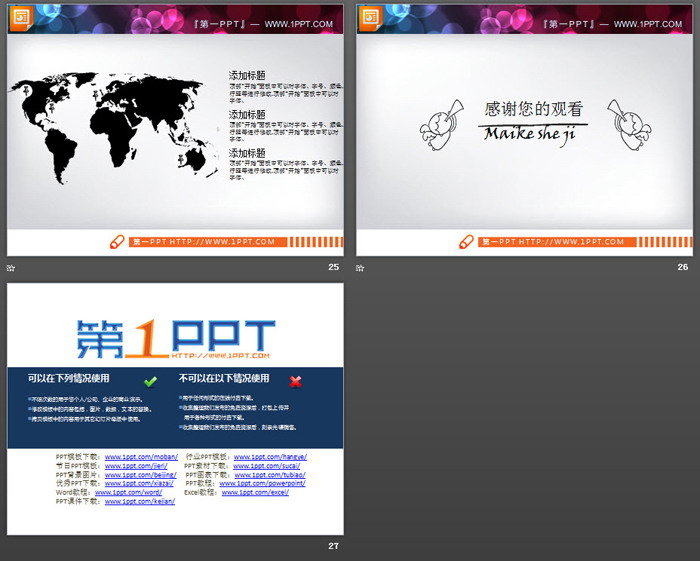
Task: Click the orange paperclip icon on slide 26 footer
Action: click(x=466, y=242)
